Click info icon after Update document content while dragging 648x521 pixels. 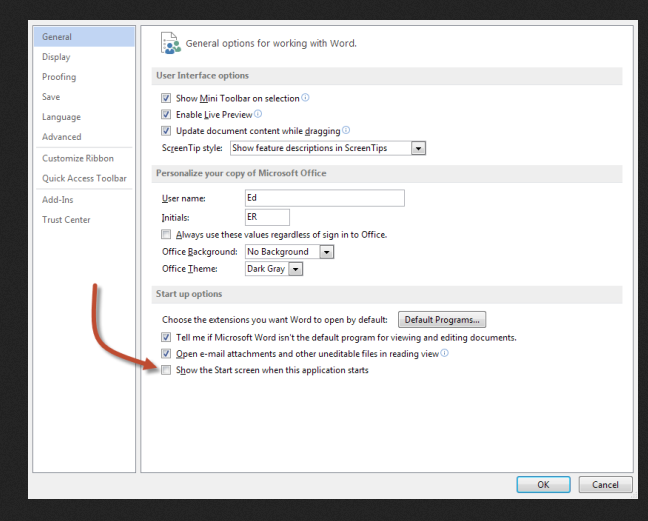pyautogui.click(x=346, y=130)
